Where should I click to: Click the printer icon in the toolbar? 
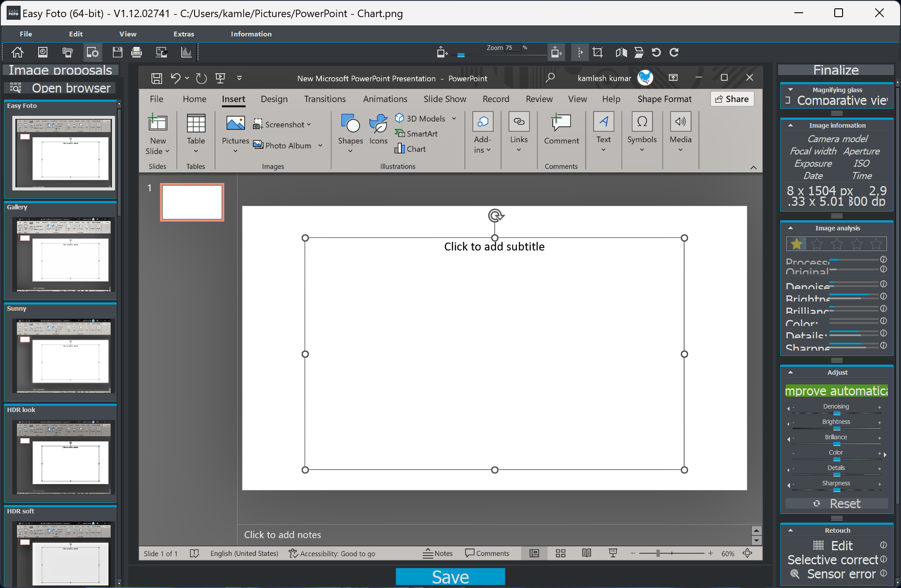point(137,53)
